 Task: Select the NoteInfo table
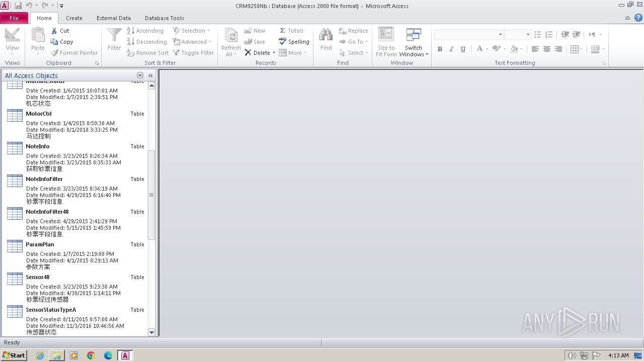click(x=75, y=156)
